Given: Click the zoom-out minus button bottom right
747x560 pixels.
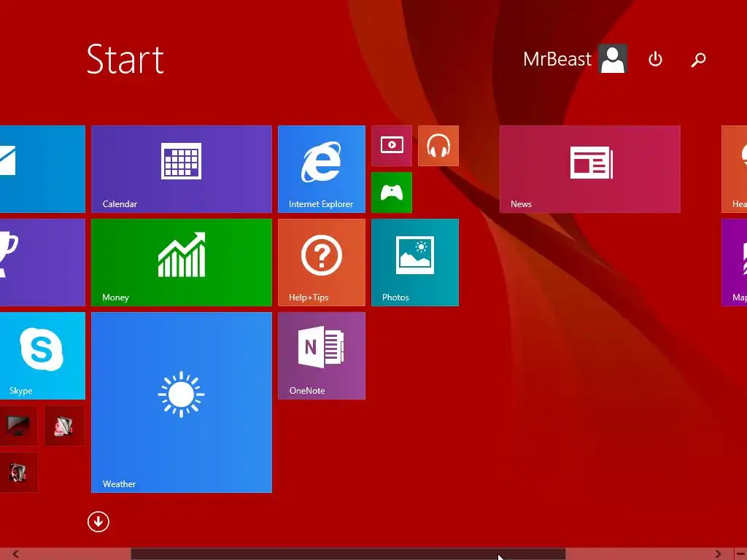Looking at the screenshot, I should pyautogui.click(x=740, y=554).
